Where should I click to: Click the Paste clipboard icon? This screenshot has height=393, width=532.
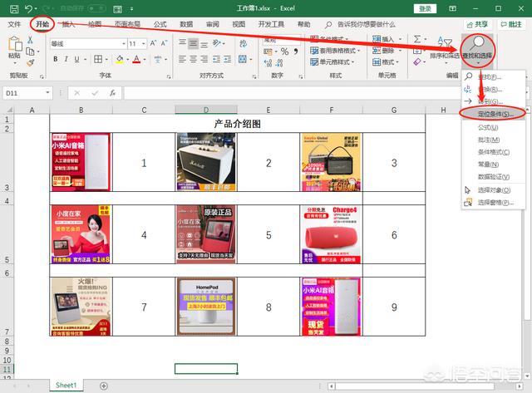(14, 47)
